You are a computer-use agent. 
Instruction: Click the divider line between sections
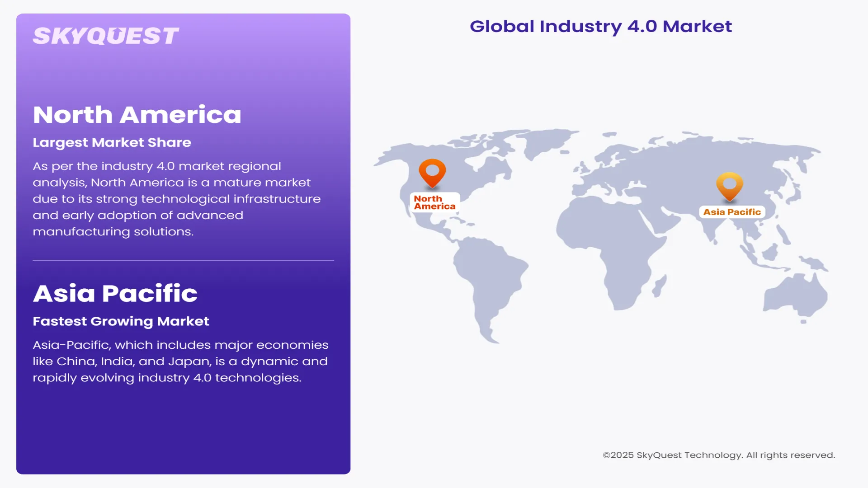click(x=183, y=260)
